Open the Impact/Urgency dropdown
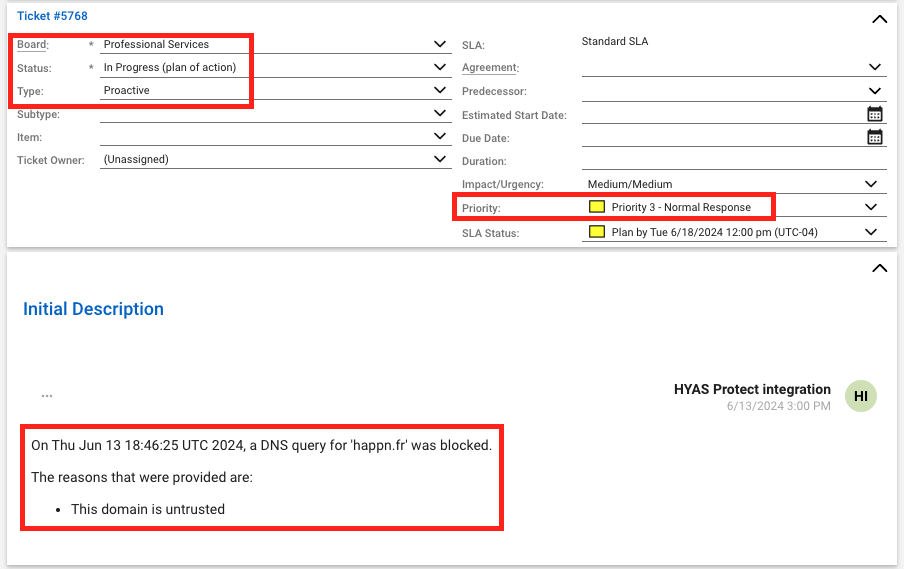The height and width of the screenshot is (569, 904). [x=871, y=184]
